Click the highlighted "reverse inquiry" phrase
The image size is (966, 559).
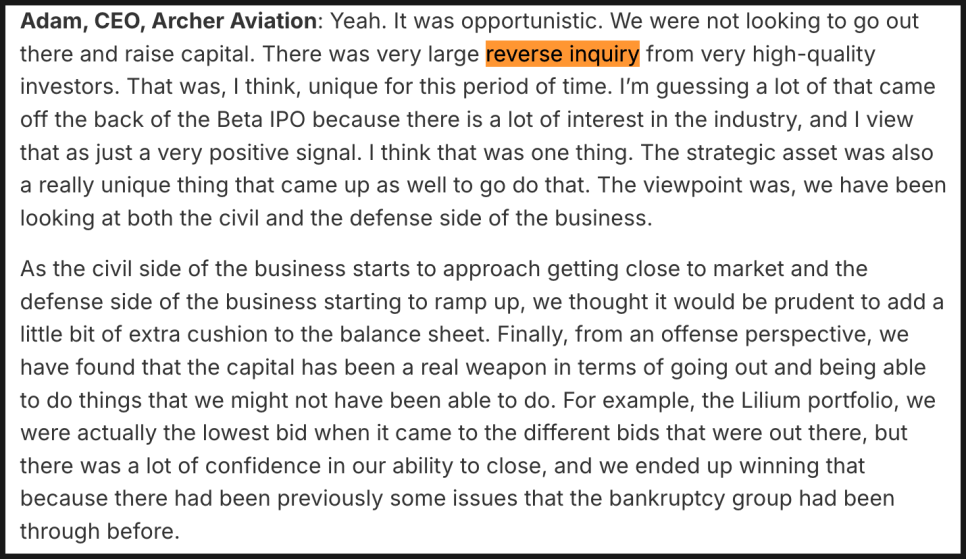click(562, 54)
